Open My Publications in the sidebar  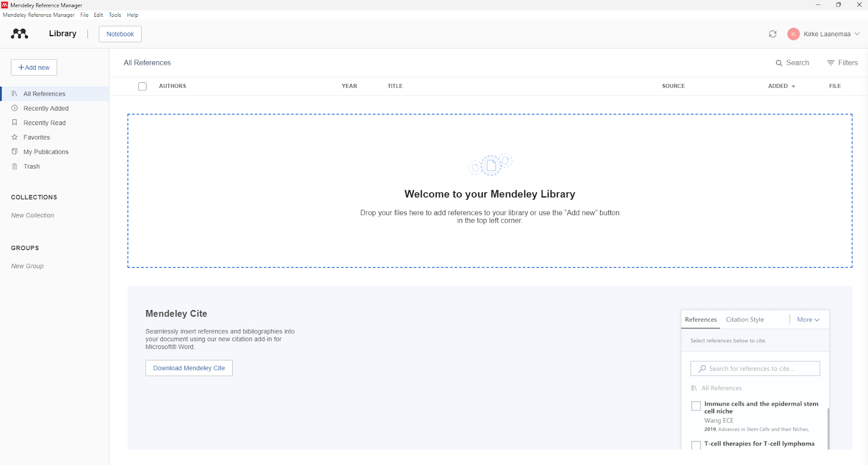tap(54, 152)
